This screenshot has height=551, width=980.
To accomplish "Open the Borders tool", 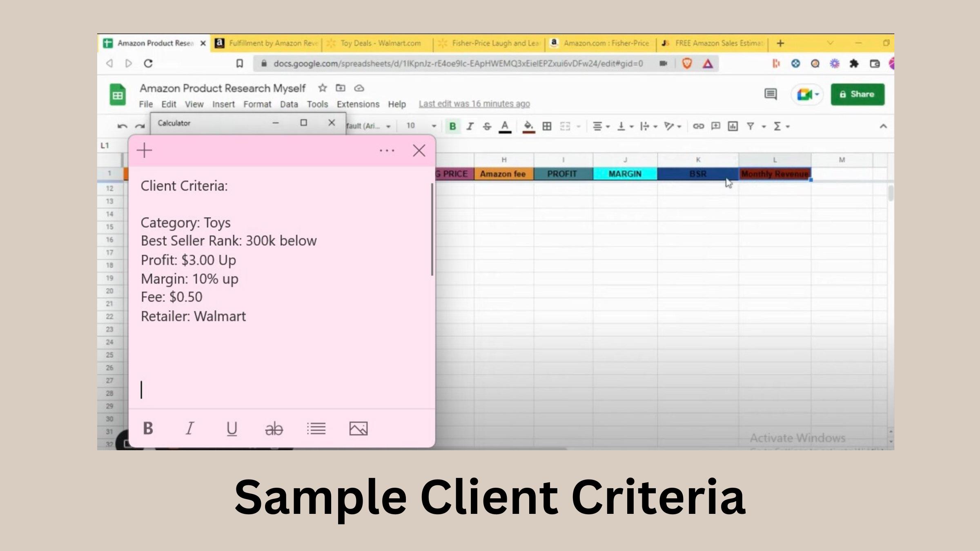I will click(547, 126).
